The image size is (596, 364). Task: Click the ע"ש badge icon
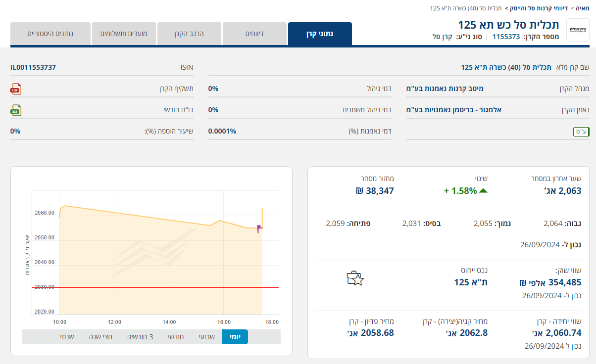581,131
